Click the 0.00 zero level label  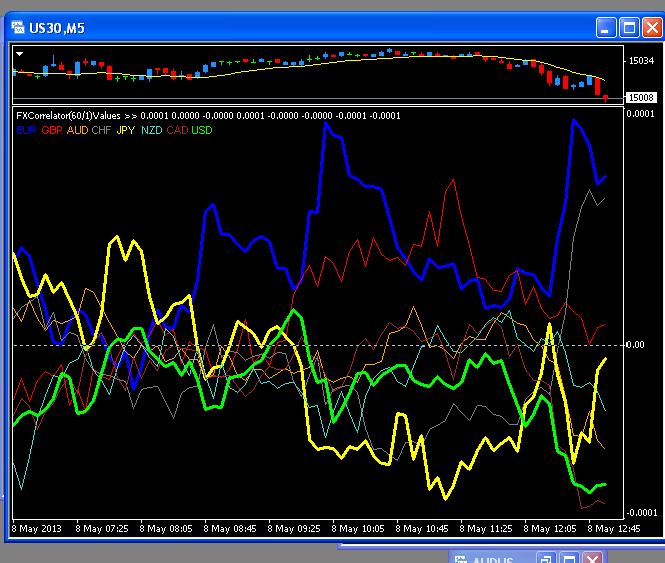coord(635,345)
